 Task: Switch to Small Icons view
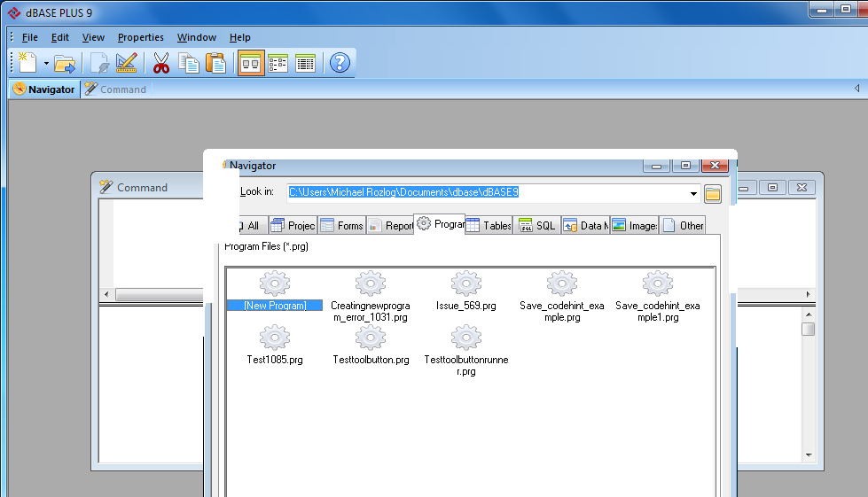(x=278, y=64)
